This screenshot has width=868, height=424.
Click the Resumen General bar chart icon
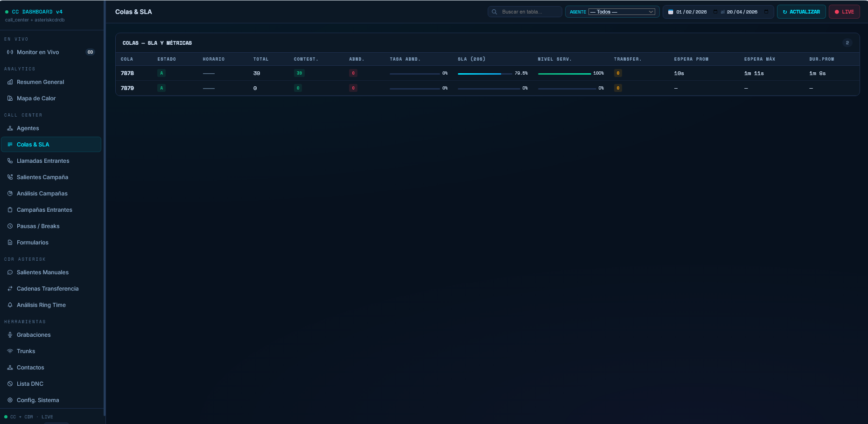tap(10, 82)
